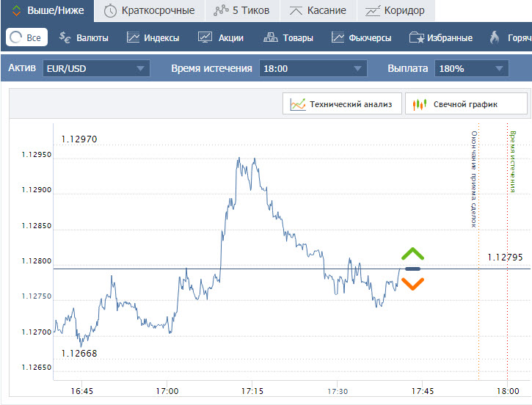Viewport: 532px width, 405px height.
Task: Click the Окончание приема сделок orange line
Action: click(478, 251)
